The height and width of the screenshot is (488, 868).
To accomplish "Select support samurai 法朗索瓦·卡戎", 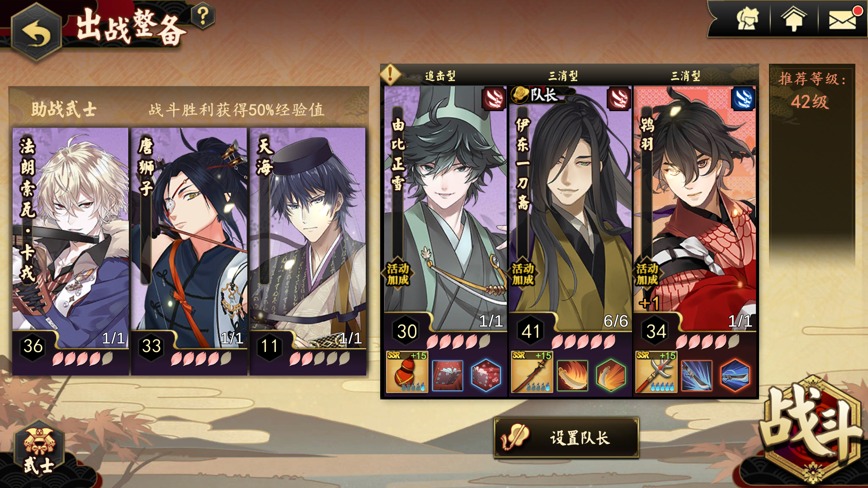I will point(71,251).
